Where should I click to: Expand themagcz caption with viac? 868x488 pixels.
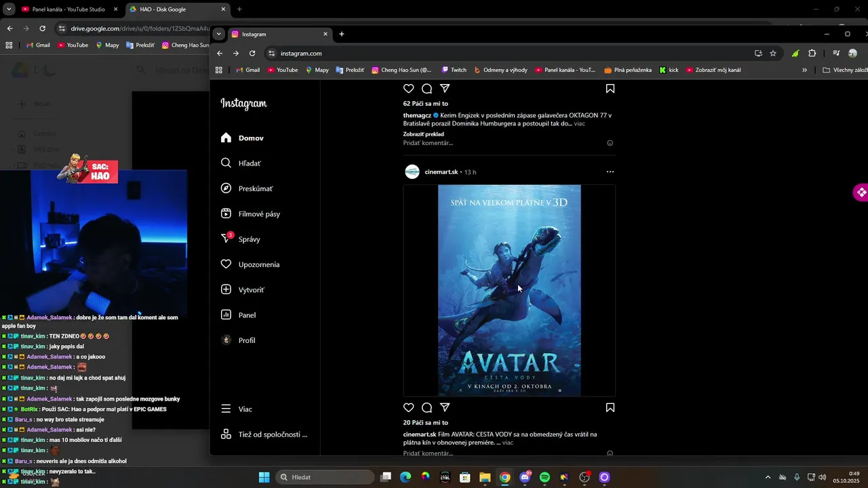580,124
